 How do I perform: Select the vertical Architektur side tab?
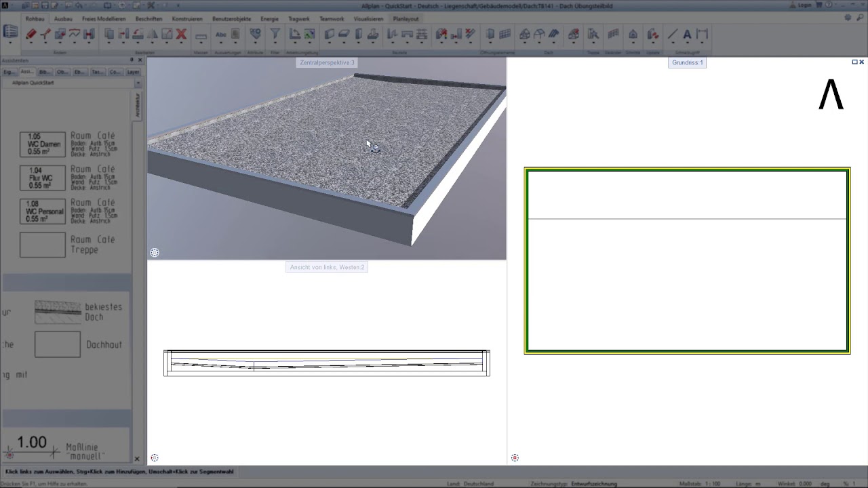[x=138, y=106]
